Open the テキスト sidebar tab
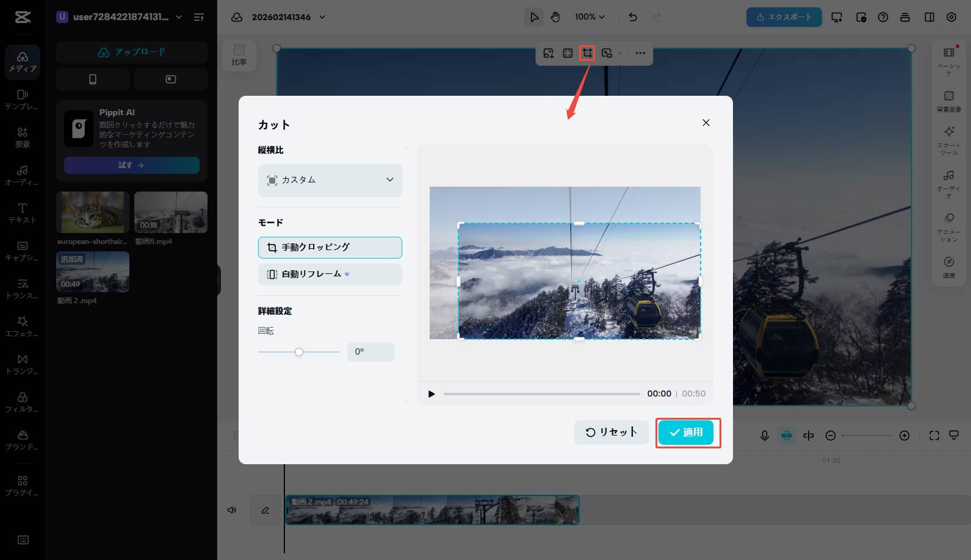Image resolution: width=971 pixels, height=560 pixels. 23,213
